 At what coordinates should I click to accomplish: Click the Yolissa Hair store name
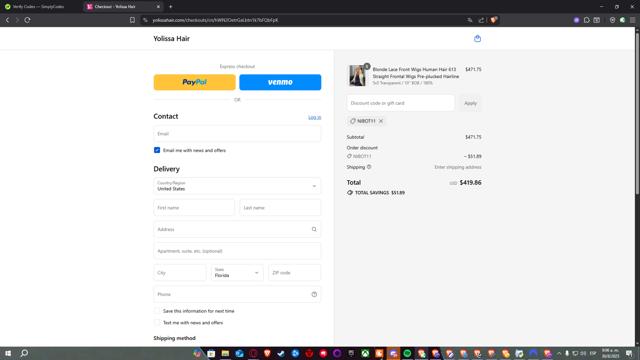click(x=171, y=38)
